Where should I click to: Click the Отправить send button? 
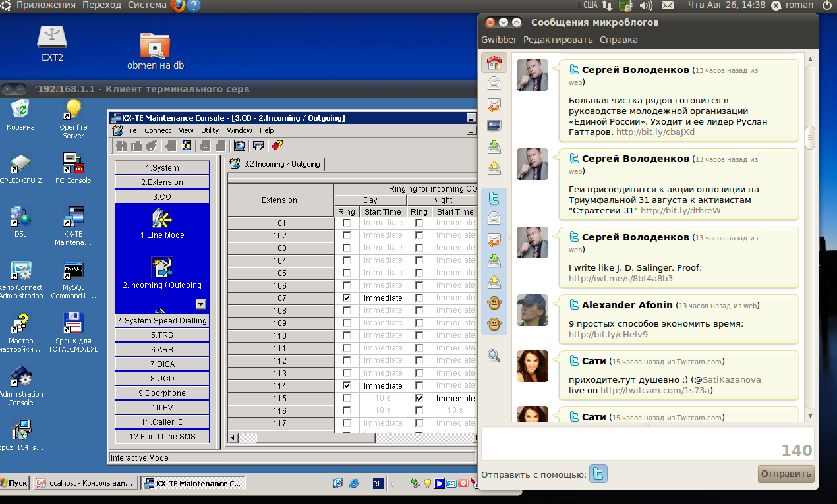[786, 474]
